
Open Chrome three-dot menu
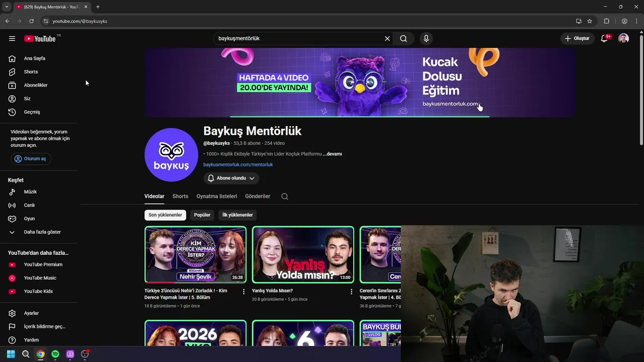(x=636, y=21)
